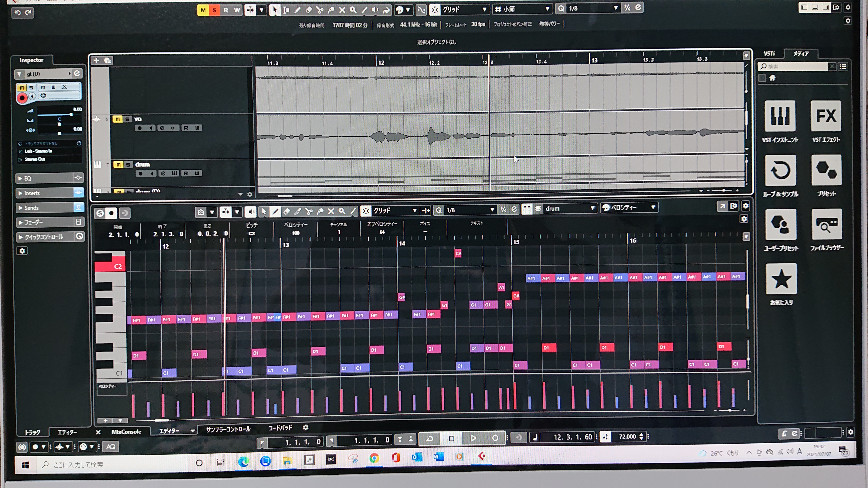Toggle global Read automation R button
Viewport: 868px width, 488px height.
click(226, 10)
